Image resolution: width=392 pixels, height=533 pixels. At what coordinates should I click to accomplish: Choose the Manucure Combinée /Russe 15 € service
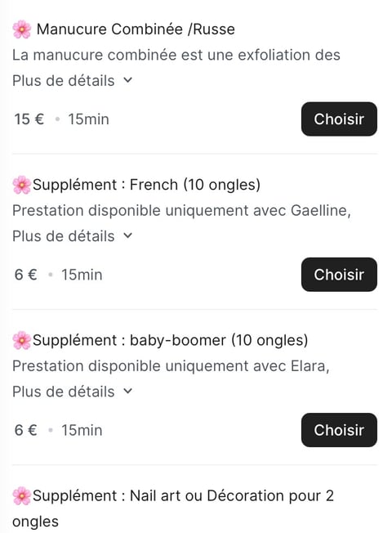tap(339, 119)
